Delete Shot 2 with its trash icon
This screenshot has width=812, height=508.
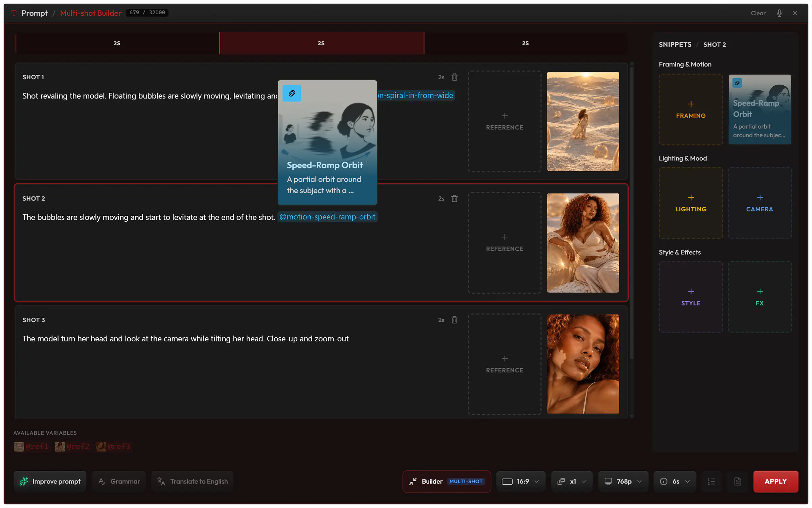pyautogui.click(x=454, y=198)
